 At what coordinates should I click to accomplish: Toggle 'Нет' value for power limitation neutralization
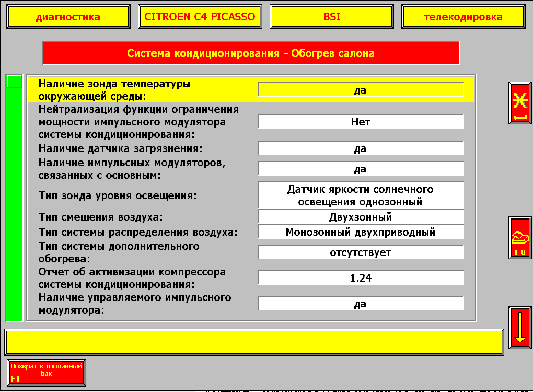(361, 121)
